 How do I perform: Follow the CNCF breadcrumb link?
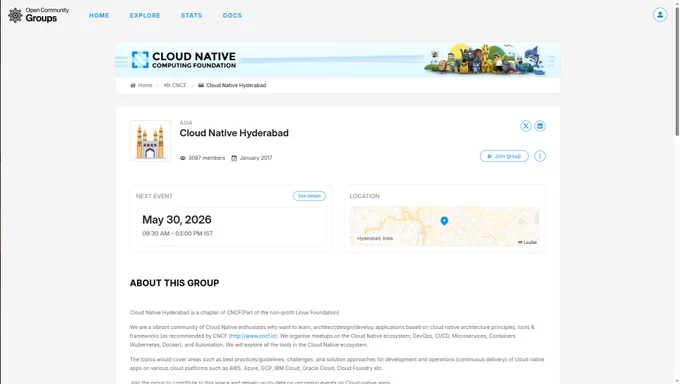[175, 85]
